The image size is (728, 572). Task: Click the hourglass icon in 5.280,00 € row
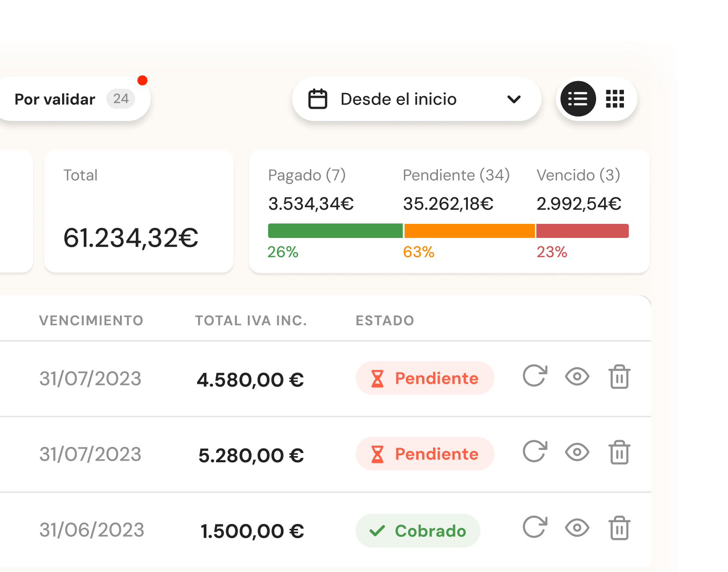pos(377,454)
